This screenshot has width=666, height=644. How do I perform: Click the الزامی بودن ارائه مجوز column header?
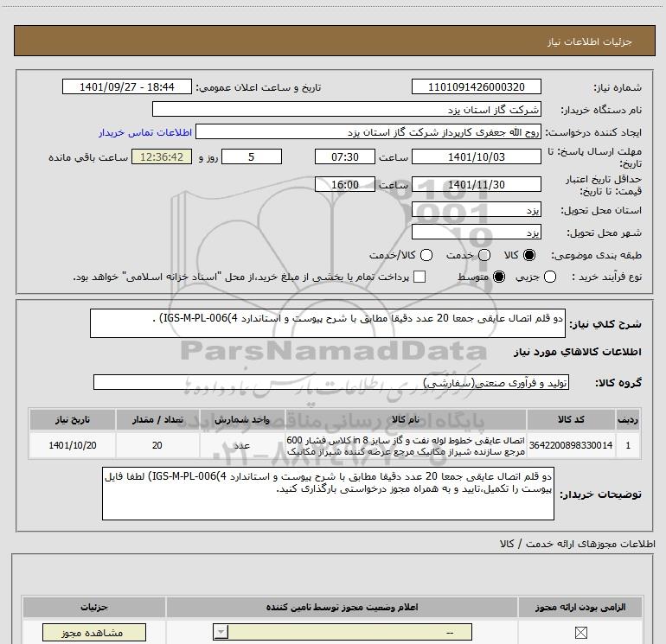pos(580,607)
